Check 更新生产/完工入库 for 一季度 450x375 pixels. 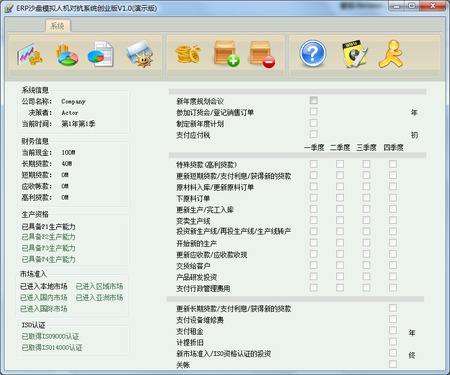point(314,209)
